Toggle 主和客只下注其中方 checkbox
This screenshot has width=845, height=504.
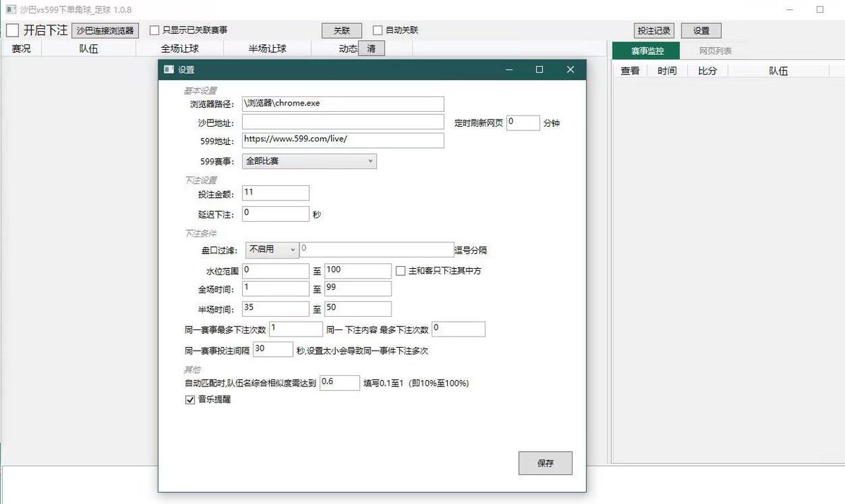tap(401, 270)
